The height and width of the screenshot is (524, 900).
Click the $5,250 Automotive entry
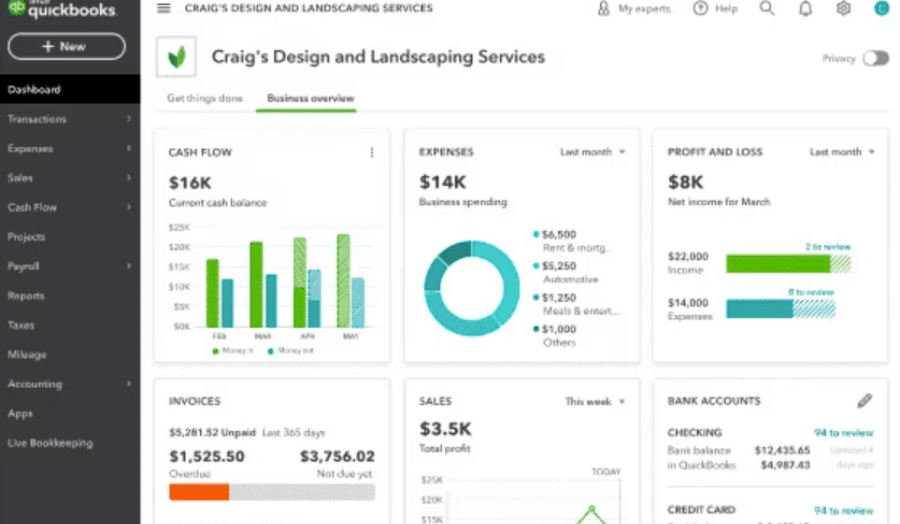pos(566,273)
